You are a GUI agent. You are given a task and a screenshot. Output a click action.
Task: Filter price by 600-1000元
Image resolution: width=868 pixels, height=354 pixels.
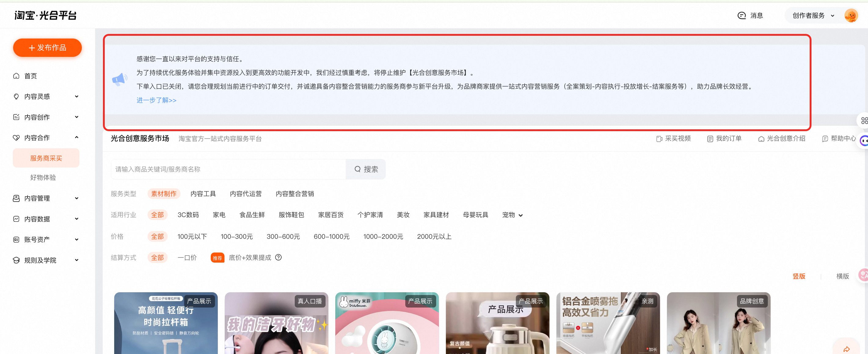[332, 237]
